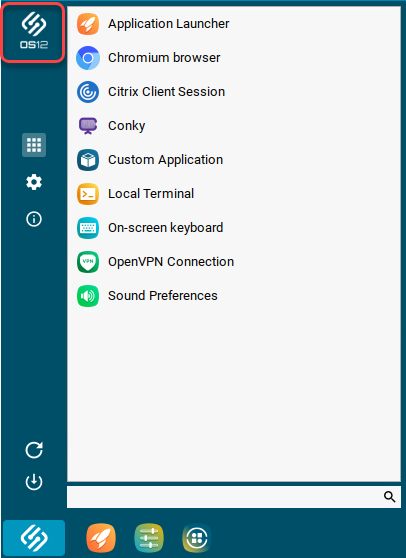This screenshot has height=558, width=406.
Task: Open settings via the gear icon
Action: [34, 182]
